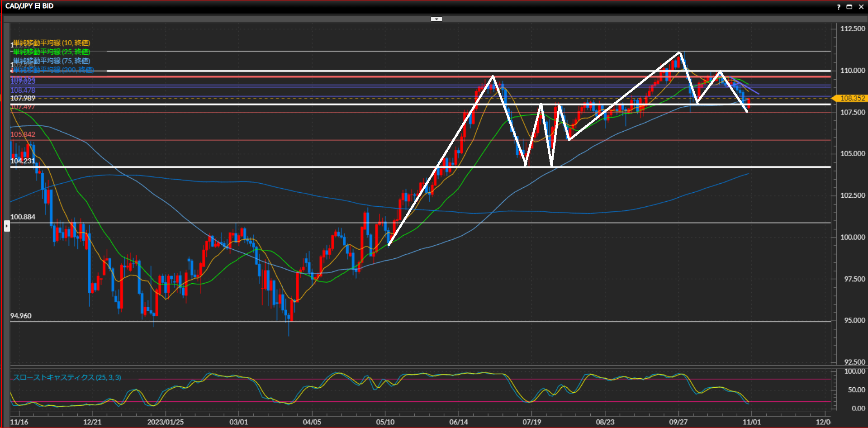Select the green 25-period moving average label
Viewport: 868px width, 428px height.
tap(52, 52)
